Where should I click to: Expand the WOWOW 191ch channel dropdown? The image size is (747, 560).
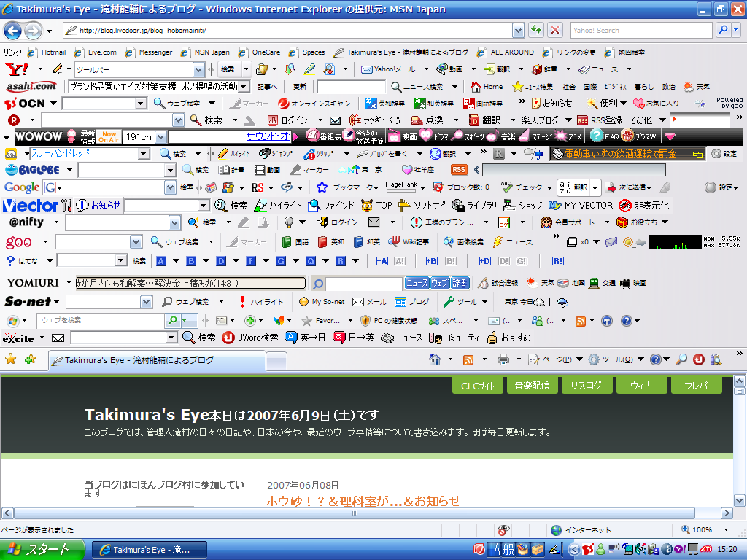[160, 137]
